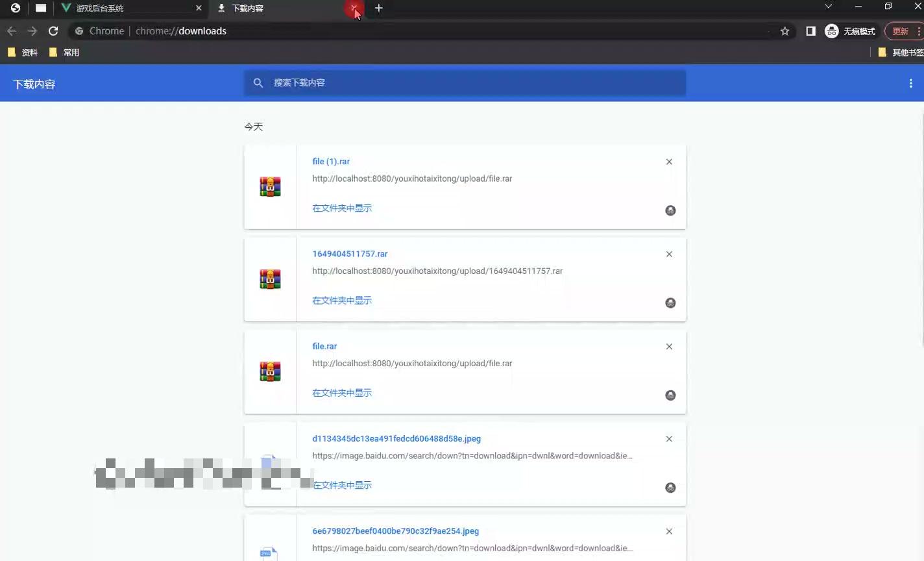Click the reload page icon
Viewport: 924px width, 561px height.
tap(54, 31)
